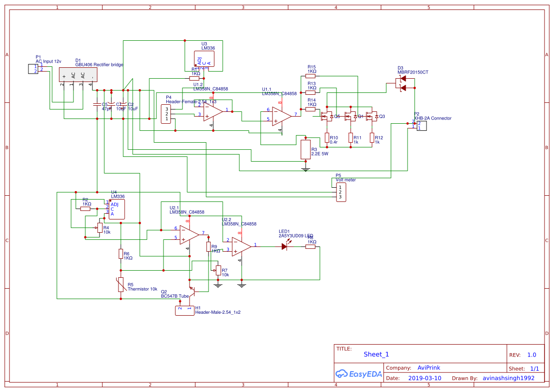Click the '2.2E 5W' value label

click(x=320, y=154)
